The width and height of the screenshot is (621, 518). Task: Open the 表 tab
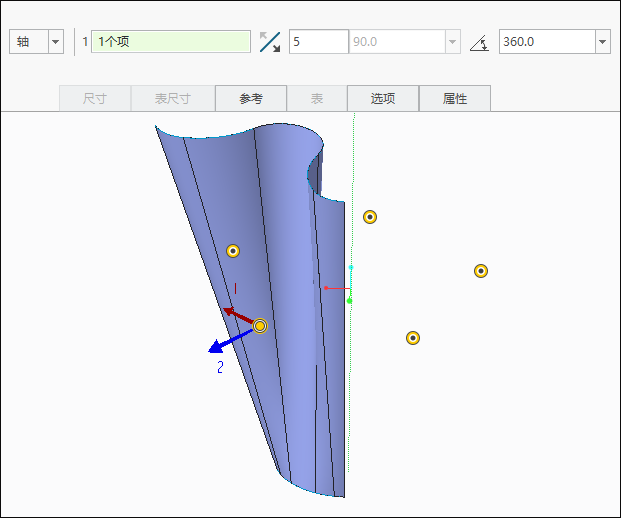pos(317,98)
